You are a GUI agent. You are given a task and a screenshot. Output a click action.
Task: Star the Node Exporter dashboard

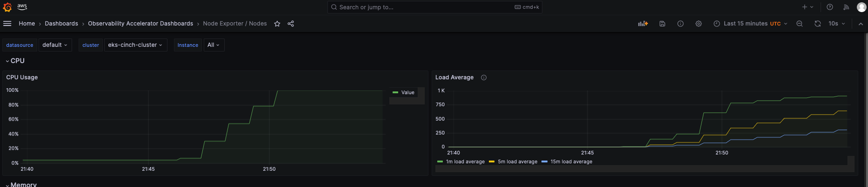277,24
